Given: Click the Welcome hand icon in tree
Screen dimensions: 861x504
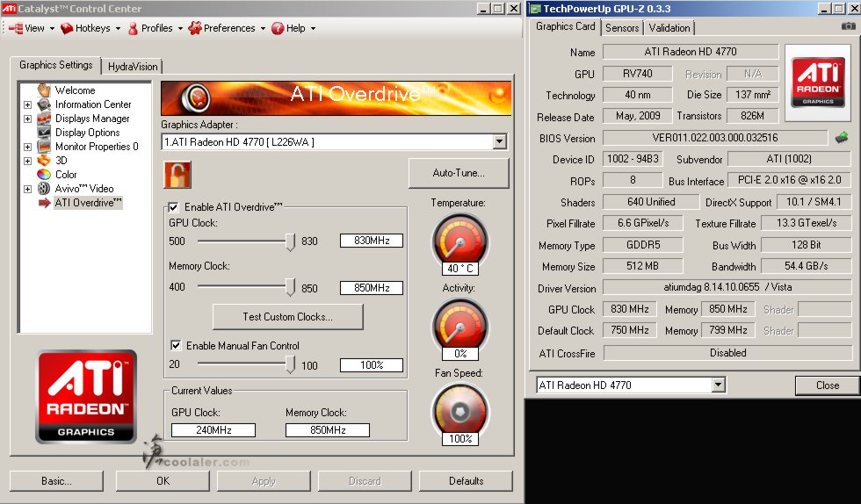Looking at the screenshot, I should (44, 90).
